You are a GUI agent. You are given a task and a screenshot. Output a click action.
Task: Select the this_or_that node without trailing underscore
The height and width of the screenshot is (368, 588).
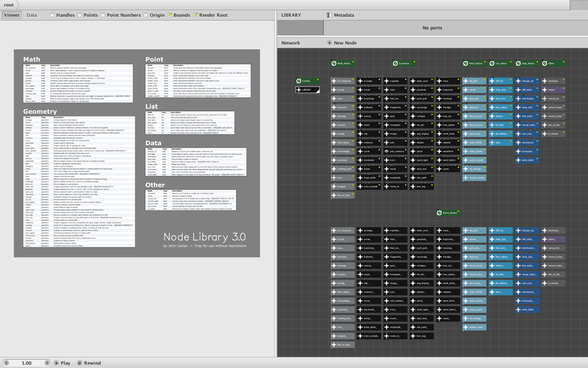pos(342,195)
